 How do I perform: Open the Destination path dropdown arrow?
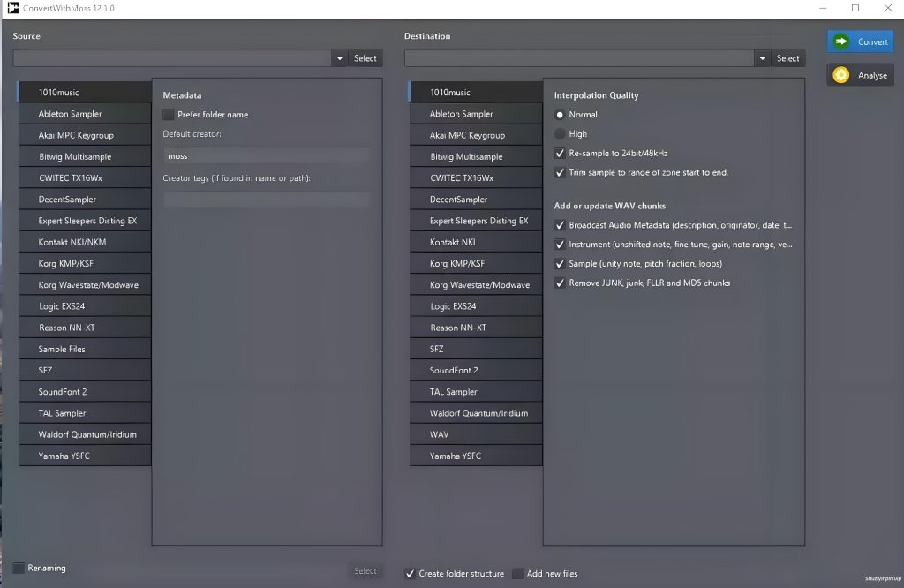(762, 58)
